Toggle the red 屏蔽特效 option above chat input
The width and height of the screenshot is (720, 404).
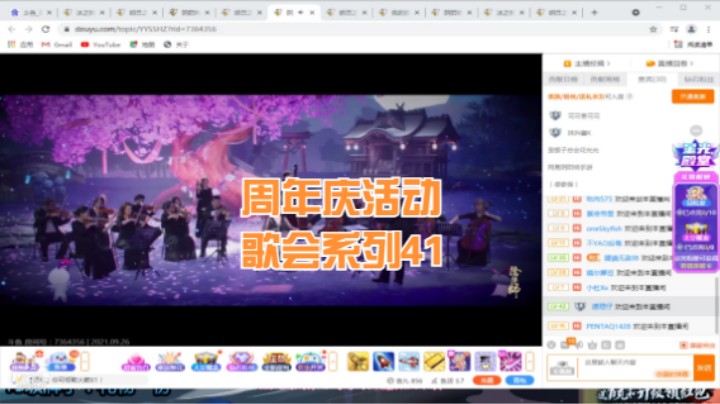[698, 345]
